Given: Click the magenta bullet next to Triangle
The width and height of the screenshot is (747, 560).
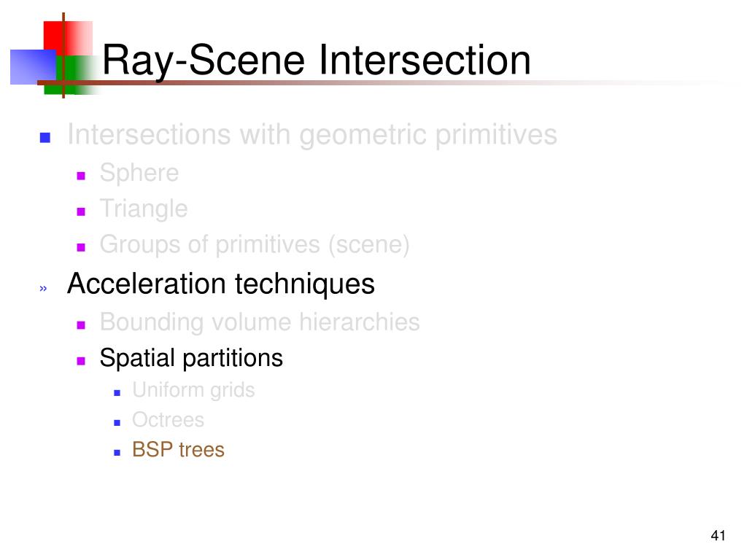Looking at the screenshot, I should tap(81, 211).
